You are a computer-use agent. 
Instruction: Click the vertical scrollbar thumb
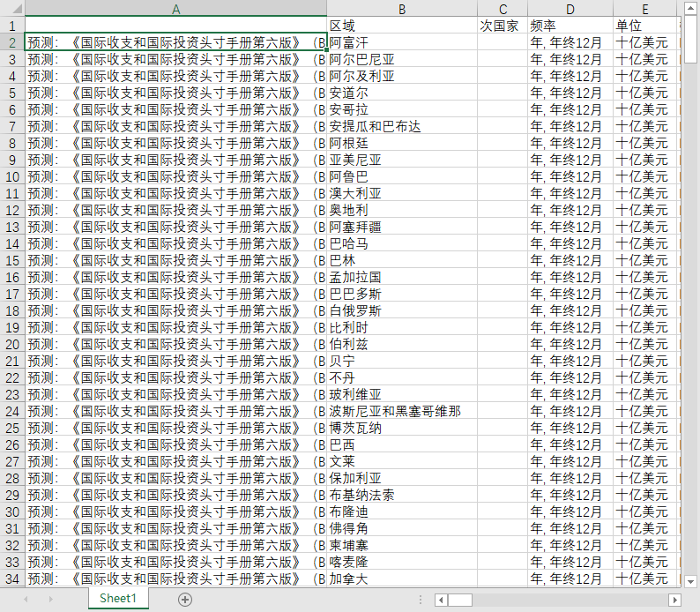[690, 40]
